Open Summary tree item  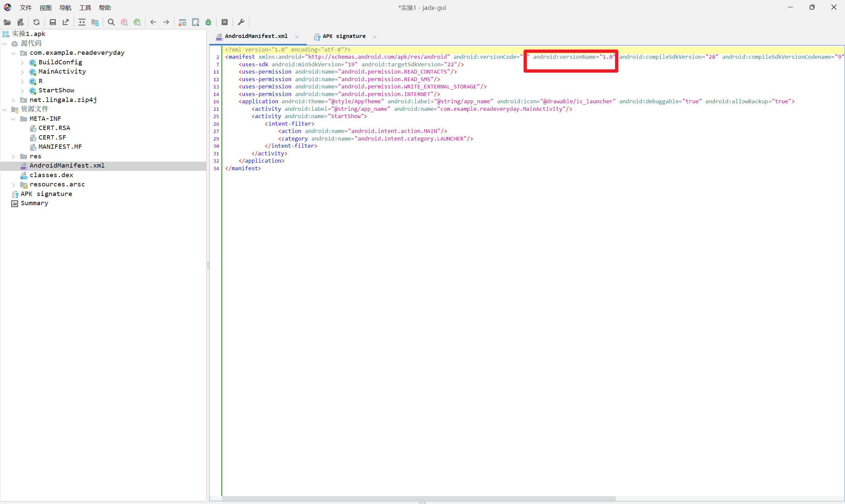click(x=34, y=203)
